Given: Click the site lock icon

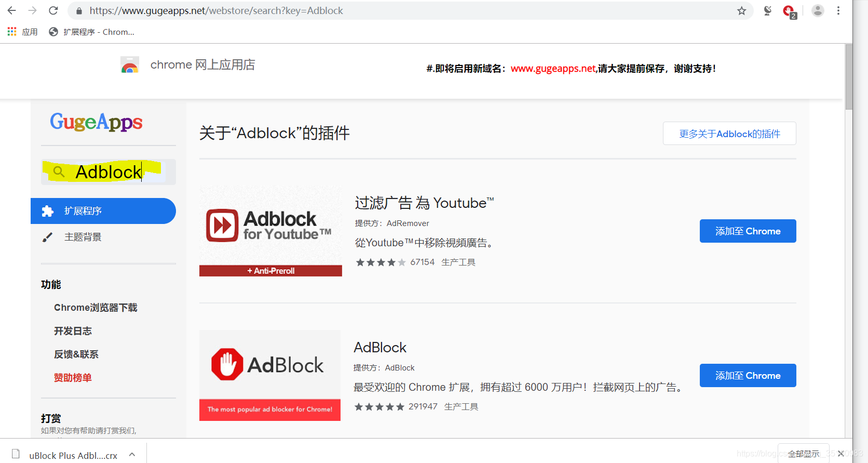Looking at the screenshot, I should point(79,11).
